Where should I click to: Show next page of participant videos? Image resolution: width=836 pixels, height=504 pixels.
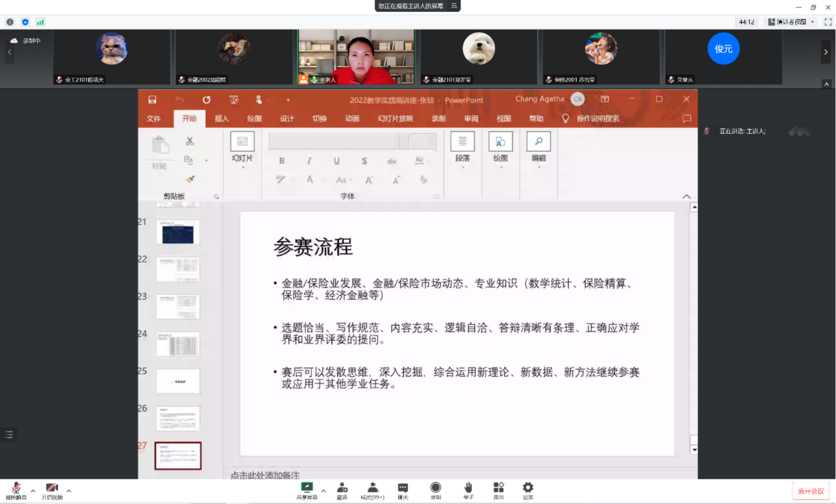[x=825, y=52]
